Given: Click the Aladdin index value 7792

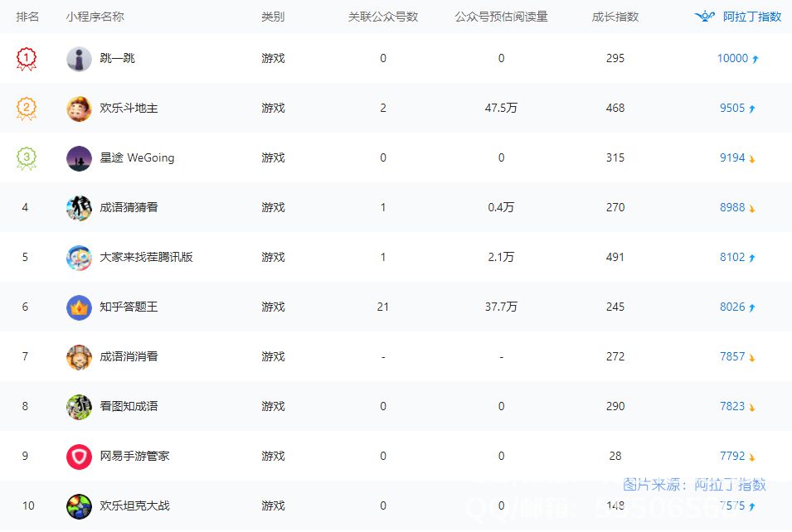Looking at the screenshot, I should (x=732, y=456).
